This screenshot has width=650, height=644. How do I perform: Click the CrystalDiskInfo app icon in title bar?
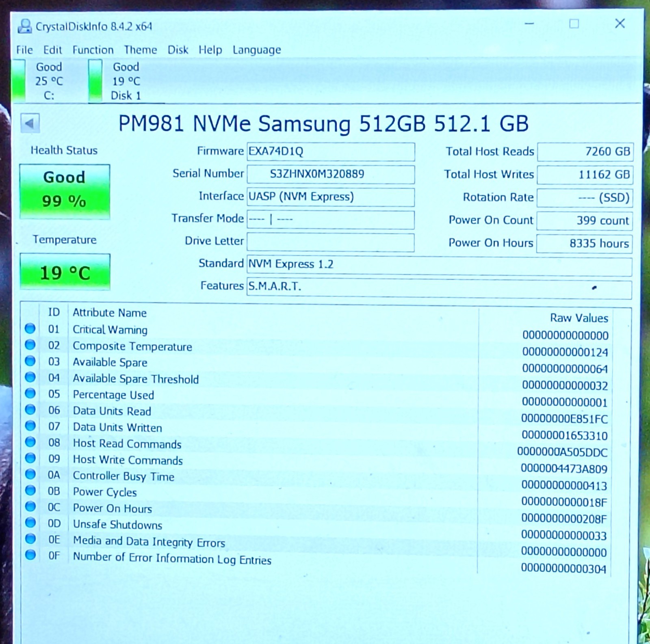25,26
